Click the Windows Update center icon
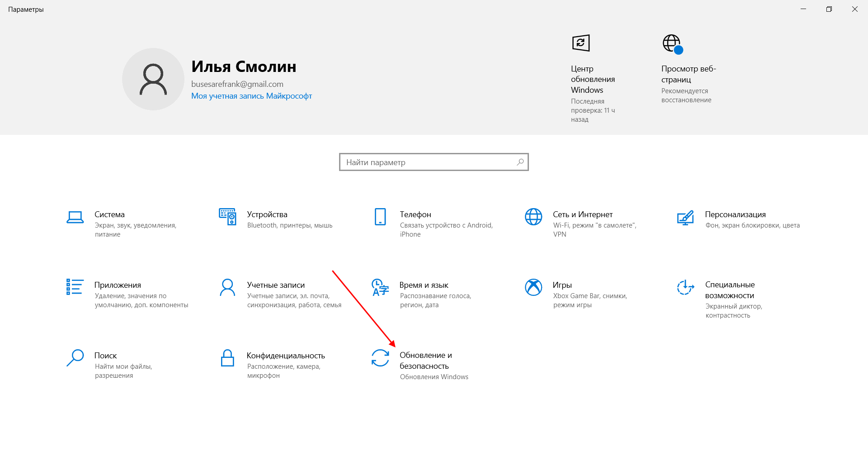 pos(581,43)
